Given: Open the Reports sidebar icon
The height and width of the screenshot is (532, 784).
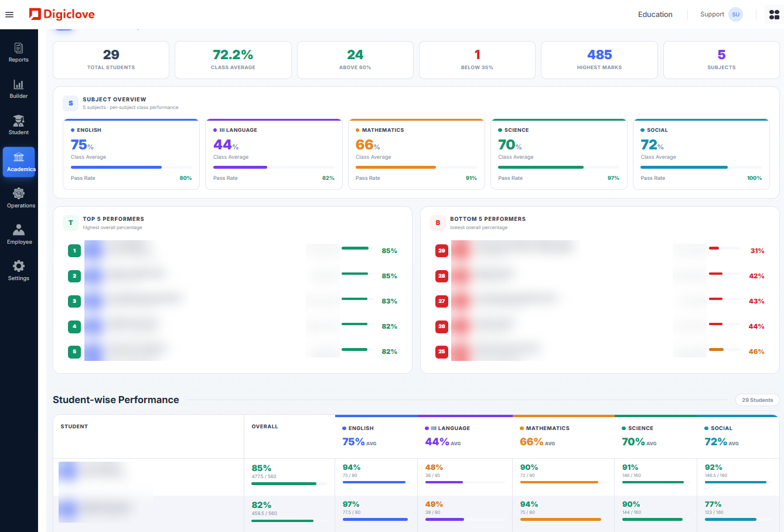Looking at the screenshot, I should (19, 52).
